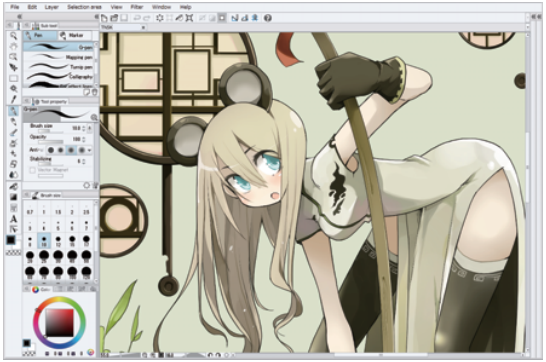
Task: Select the fourth Anti-aliasing option
Action: point(81,150)
